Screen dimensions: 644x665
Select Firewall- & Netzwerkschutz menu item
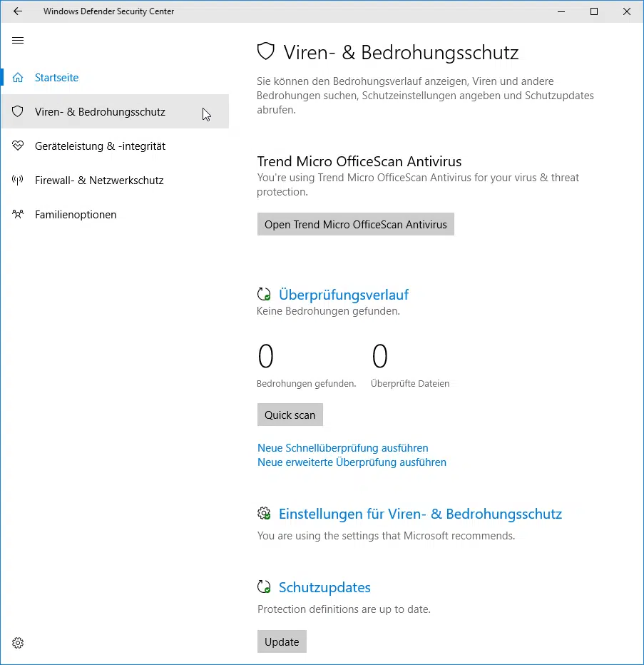(x=99, y=181)
